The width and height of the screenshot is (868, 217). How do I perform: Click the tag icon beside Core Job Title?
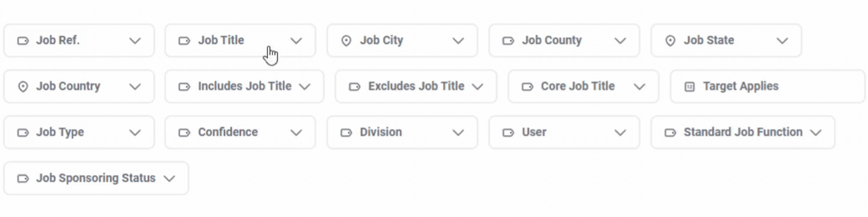[528, 87]
